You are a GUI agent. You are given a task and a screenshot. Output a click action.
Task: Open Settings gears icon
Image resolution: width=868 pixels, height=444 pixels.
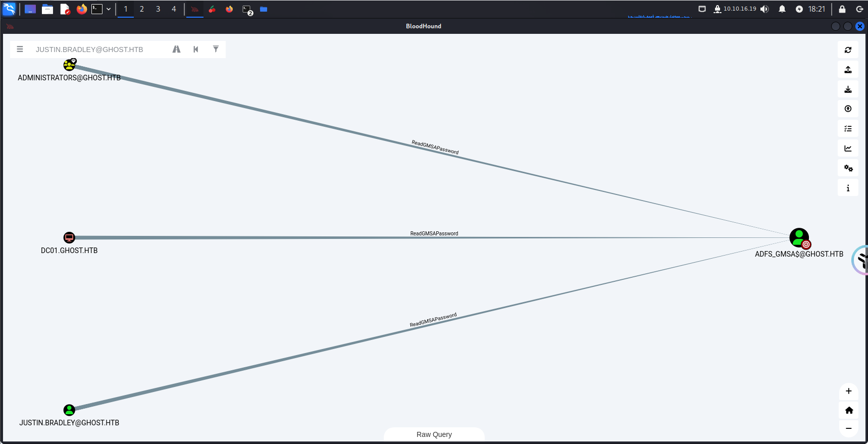tap(848, 168)
